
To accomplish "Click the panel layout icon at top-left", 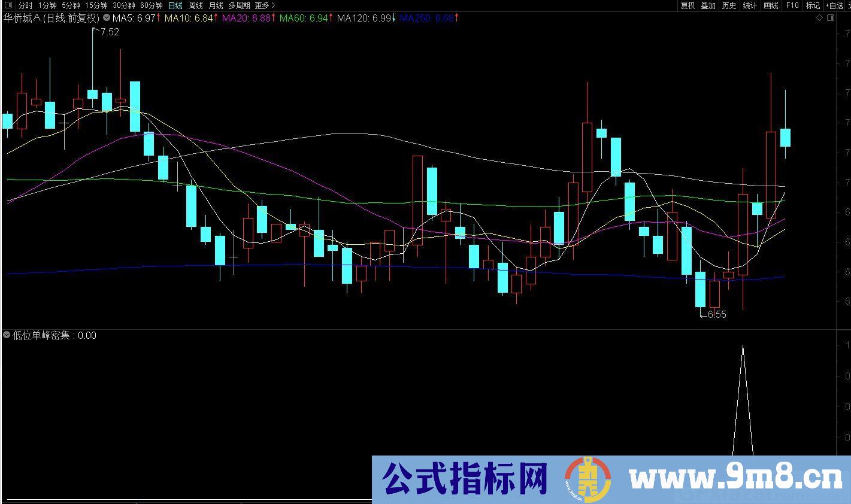I will [8, 5].
